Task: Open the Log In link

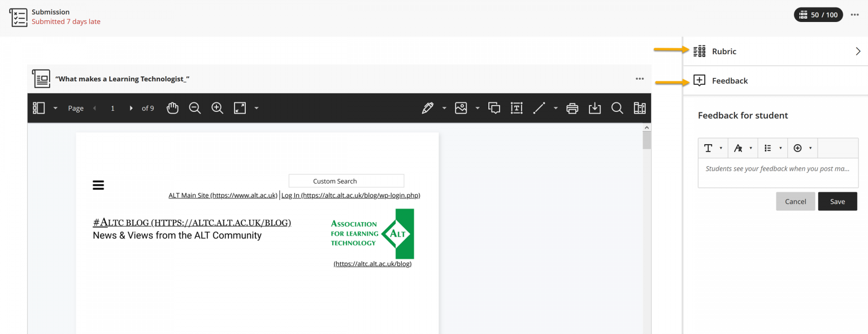Action: coord(350,196)
